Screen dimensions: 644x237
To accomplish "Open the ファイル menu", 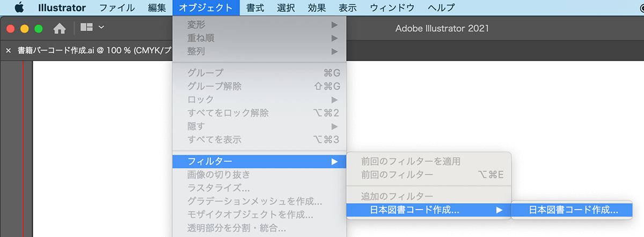I will [117, 8].
